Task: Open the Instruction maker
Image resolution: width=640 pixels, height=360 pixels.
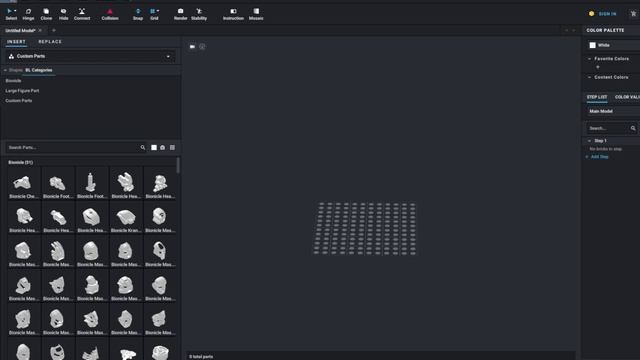Action: pos(233,14)
